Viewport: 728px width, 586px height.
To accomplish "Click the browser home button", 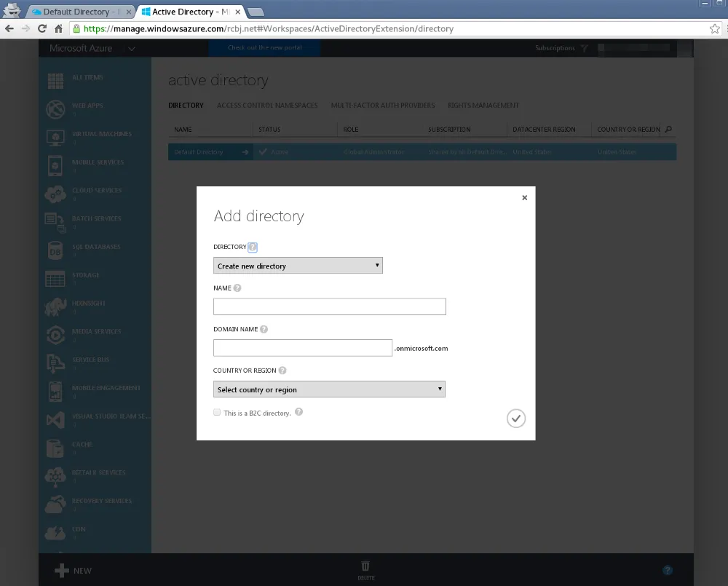I will tap(58, 29).
